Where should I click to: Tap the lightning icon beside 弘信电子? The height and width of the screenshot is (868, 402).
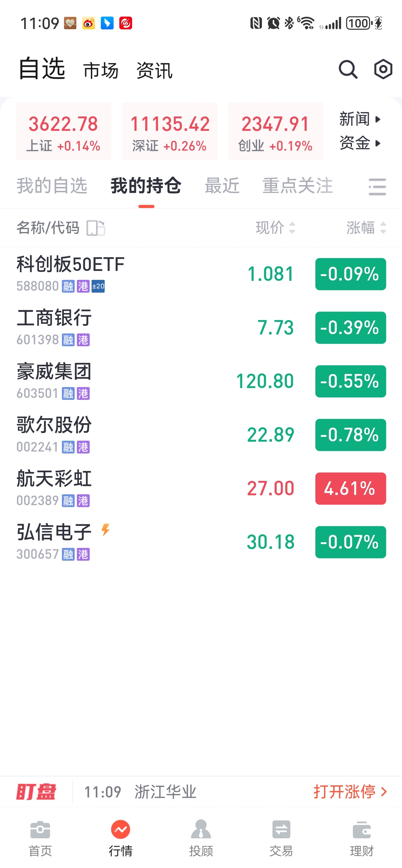(x=106, y=530)
